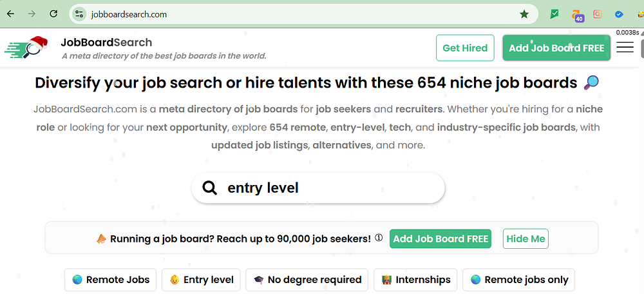Toggle the Remote Jobs filter
644x294 pixels.
pyautogui.click(x=110, y=280)
